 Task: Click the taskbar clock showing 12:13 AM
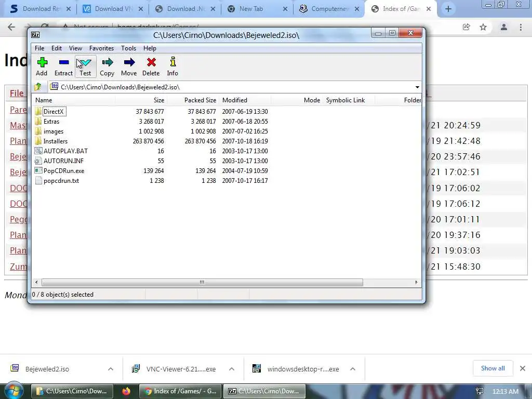[x=505, y=392]
